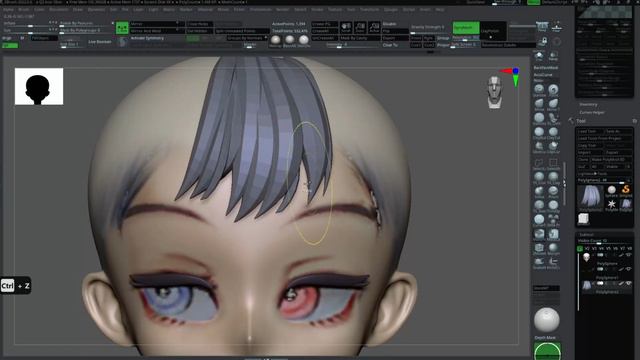Expand the Subtool section header

(587, 235)
